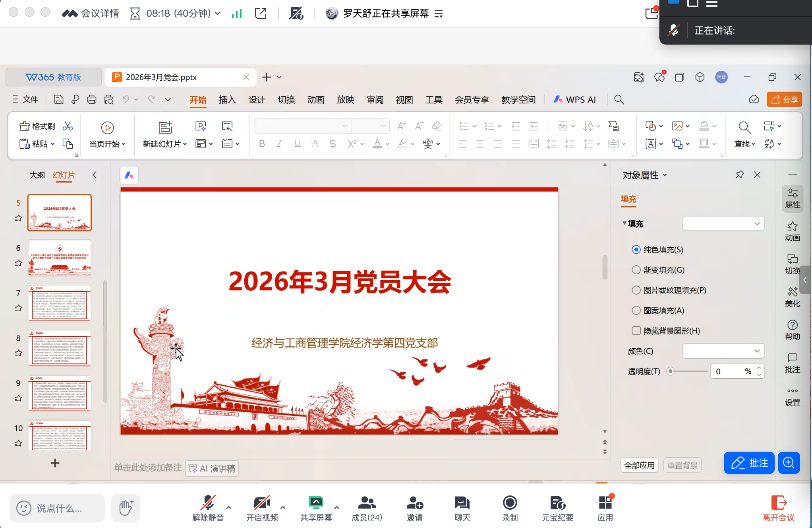
Task: Switch to the 插入 ribbon tab
Action: pyautogui.click(x=227, y=100)
